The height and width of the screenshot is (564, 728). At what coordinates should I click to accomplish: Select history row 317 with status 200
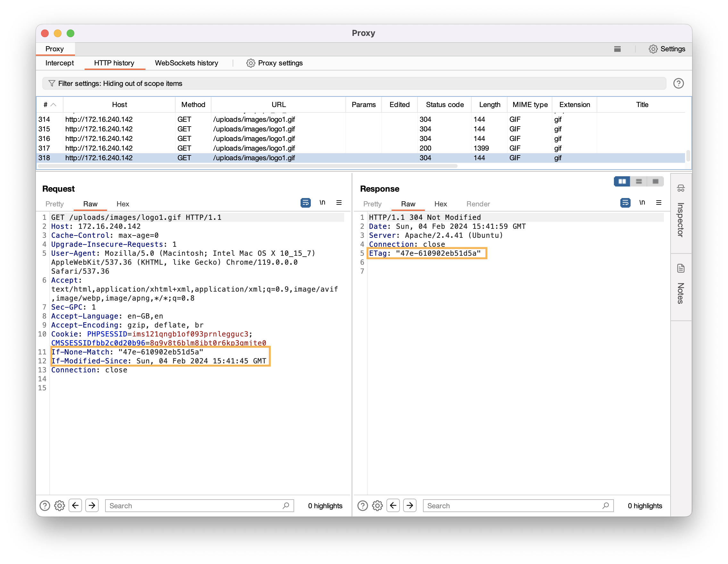point(361,148)
